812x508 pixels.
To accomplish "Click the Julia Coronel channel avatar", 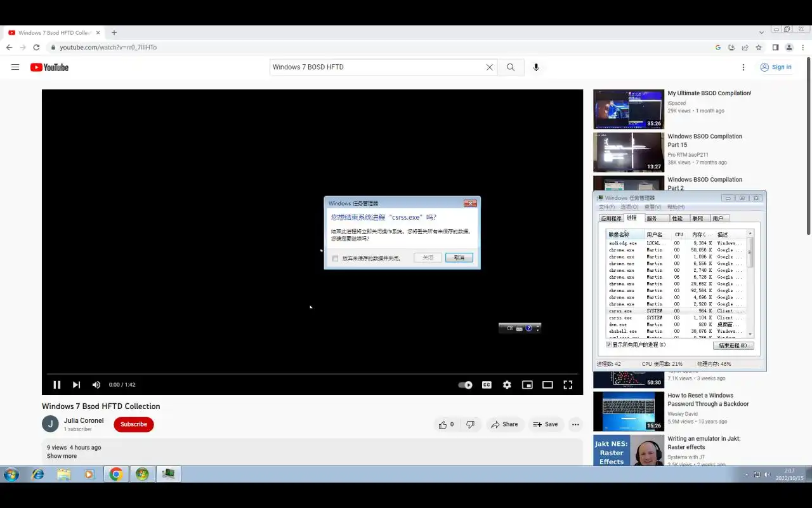I will (x=50, y=424).
